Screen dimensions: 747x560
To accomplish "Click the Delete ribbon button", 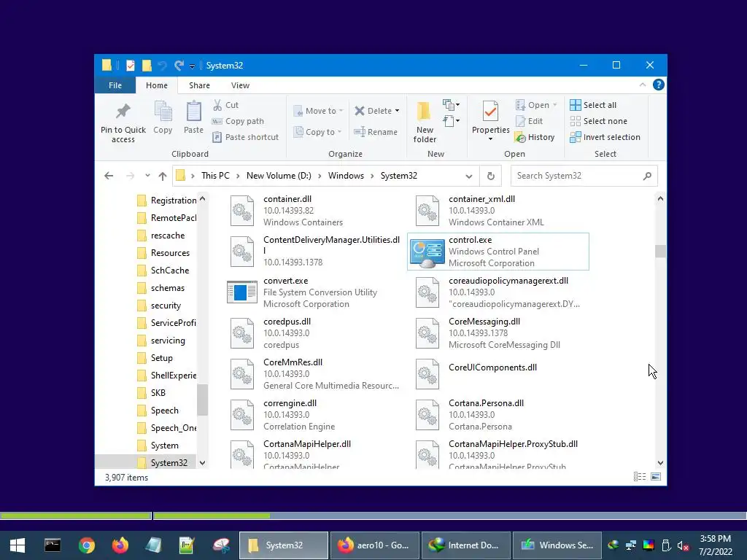I will [373, 111].
